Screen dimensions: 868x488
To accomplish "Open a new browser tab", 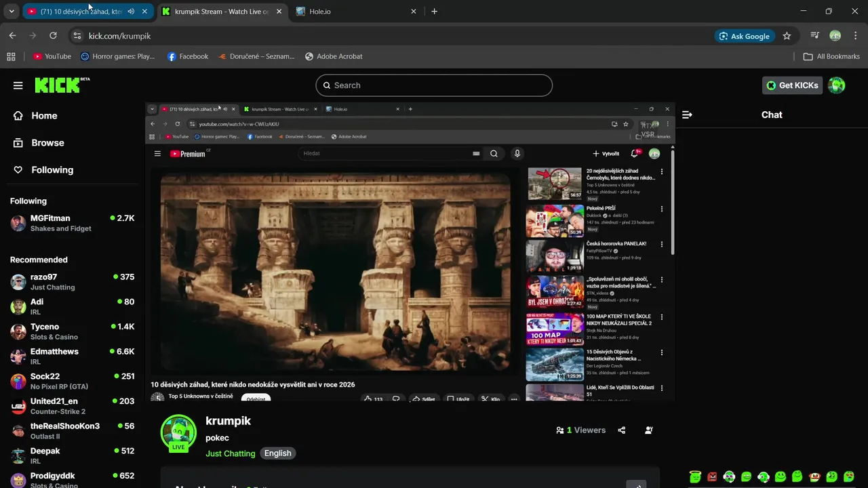I will 435,12.
